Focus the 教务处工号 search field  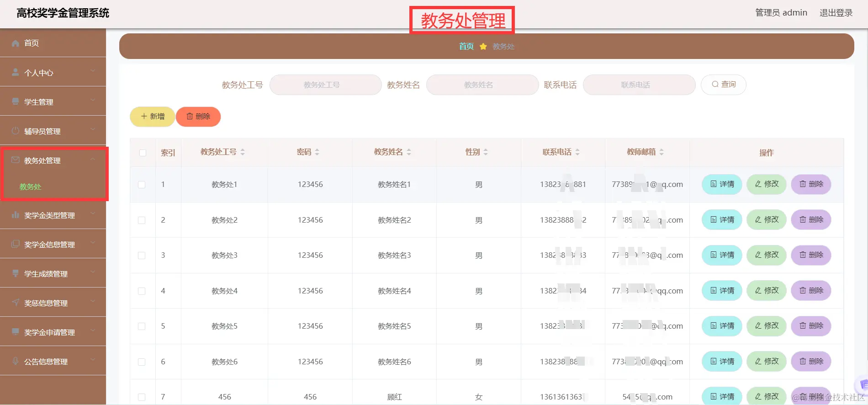pos(326,85)
